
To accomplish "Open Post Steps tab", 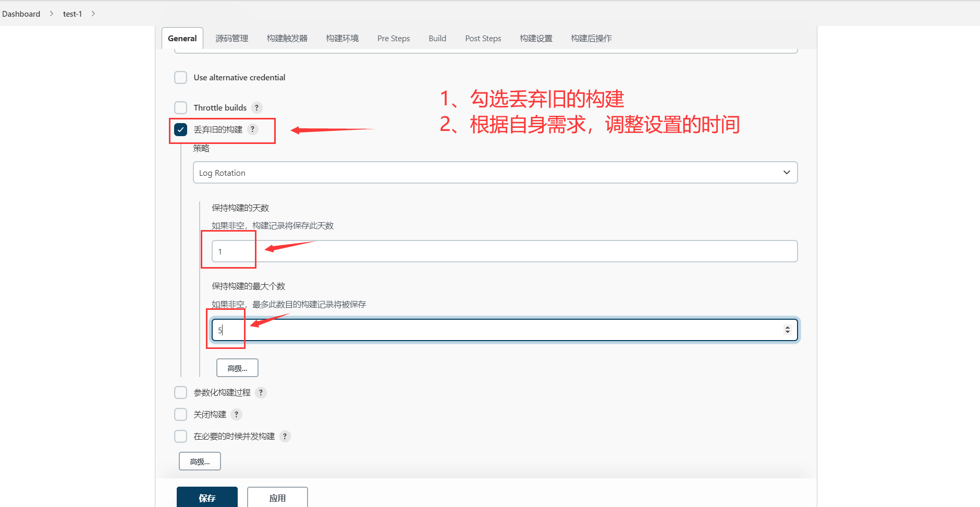I will pyautogui.click(x=483, y=38).
